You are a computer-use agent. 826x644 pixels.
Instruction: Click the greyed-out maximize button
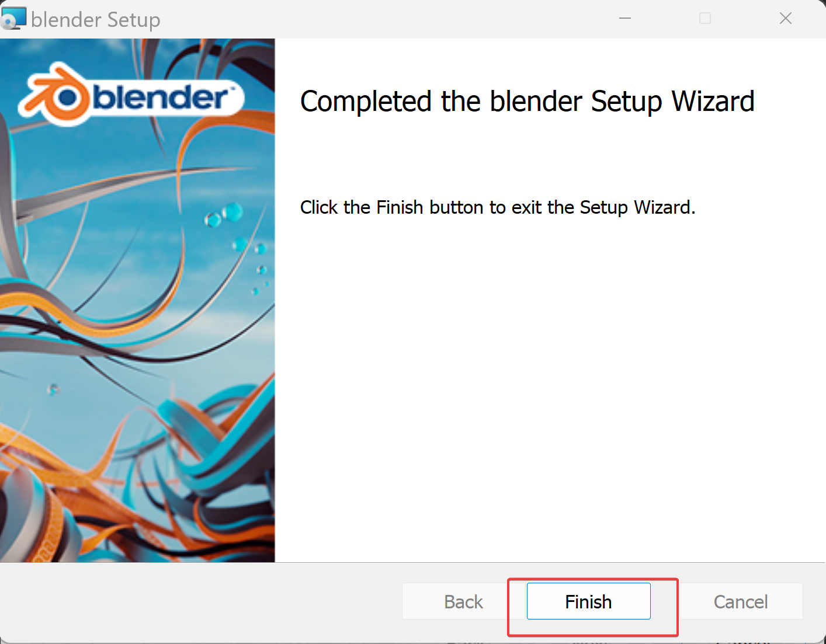pos(705,18)
